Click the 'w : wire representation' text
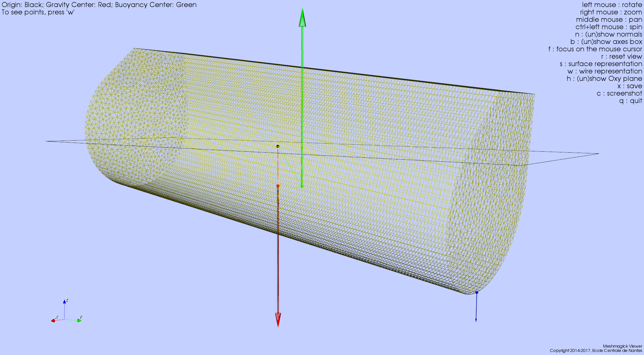This screenshot has height=355, width=644. (x=604, y=71)
